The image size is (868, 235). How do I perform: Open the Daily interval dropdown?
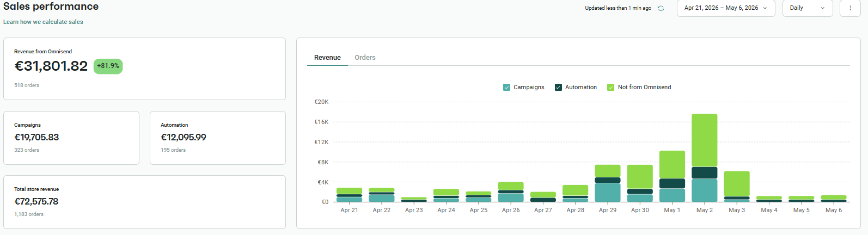(x=808, y=8)
